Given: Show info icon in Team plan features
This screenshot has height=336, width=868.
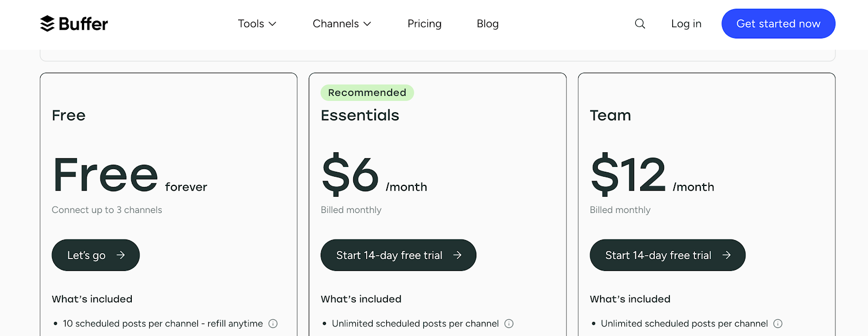Looking at the screenshot, I should pos(778,324).
